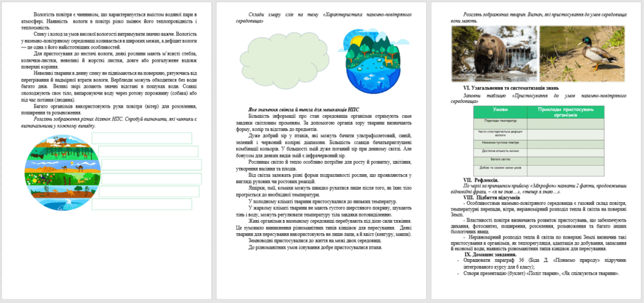Click the "Багато світла" table cell
The height and width of the screenshot is (303, 644).
click(500, 160)
